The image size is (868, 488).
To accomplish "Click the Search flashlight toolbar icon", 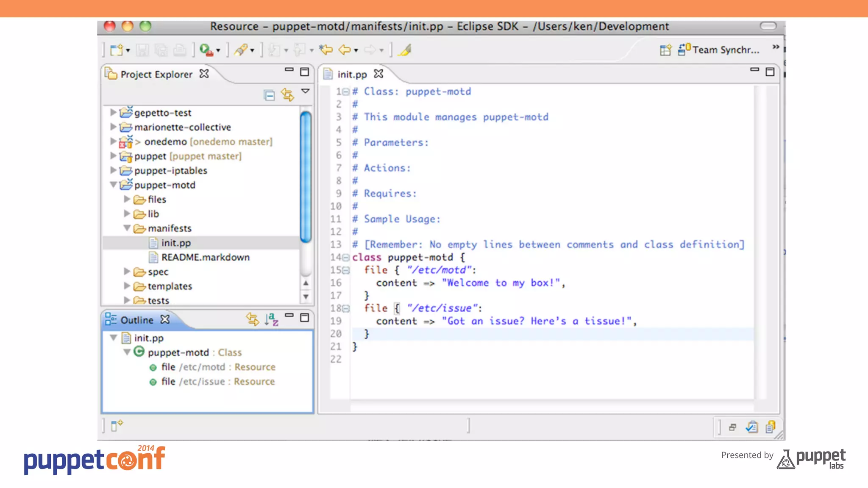I will point(241,50).
